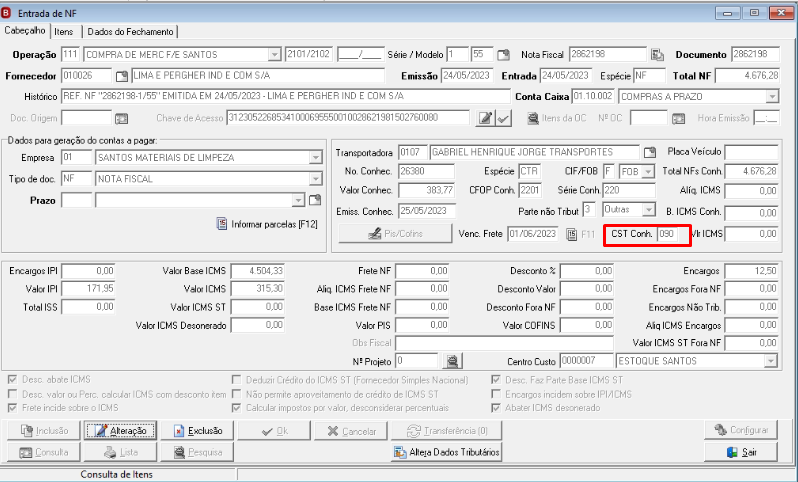Click the Encargos value field 12,50
Screen dimensions: 798x482
coord(751,271)
